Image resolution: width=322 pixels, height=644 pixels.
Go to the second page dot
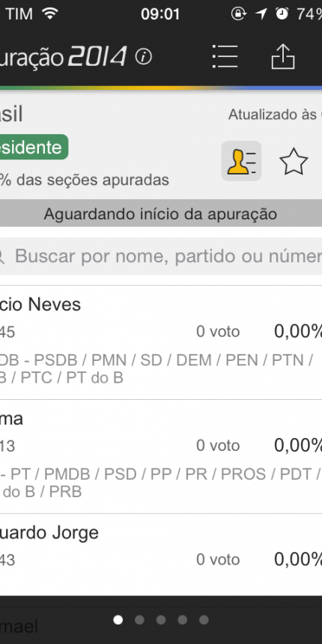139,620
